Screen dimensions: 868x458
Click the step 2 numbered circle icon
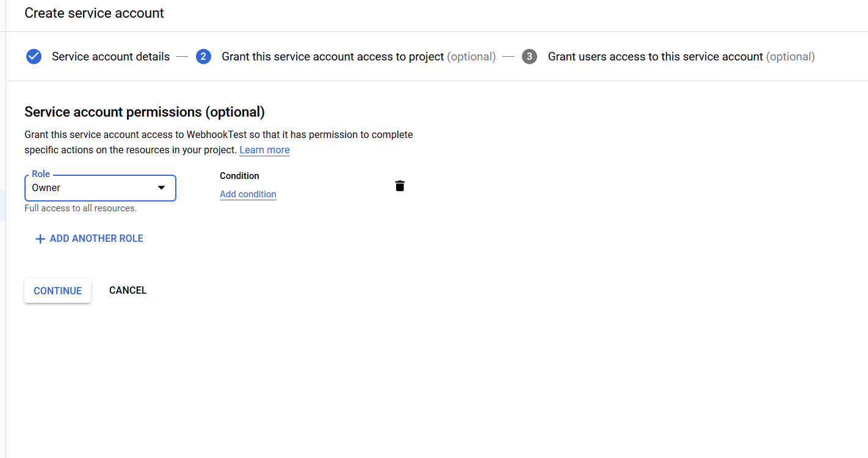click(x=203, y=57)
